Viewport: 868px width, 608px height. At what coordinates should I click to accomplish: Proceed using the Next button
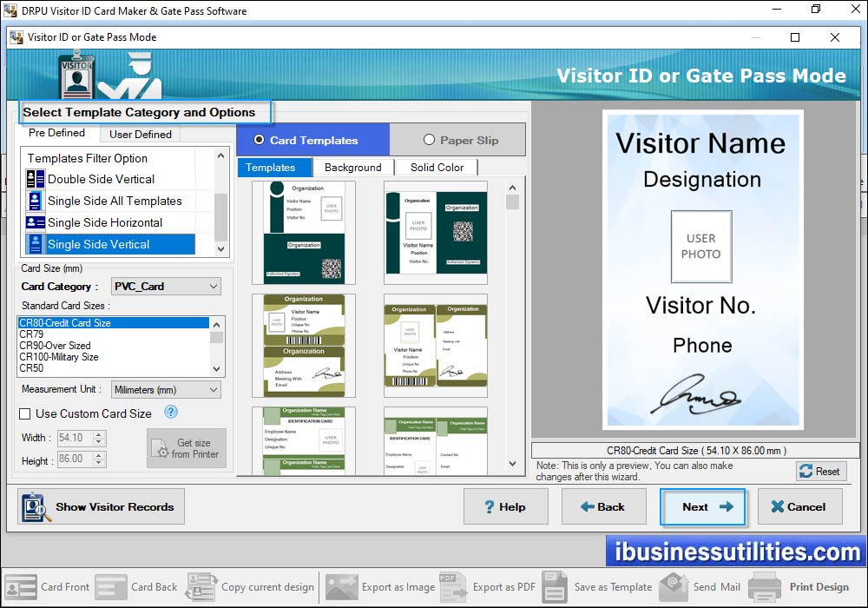pyautogui.click(x=703, y=506)
